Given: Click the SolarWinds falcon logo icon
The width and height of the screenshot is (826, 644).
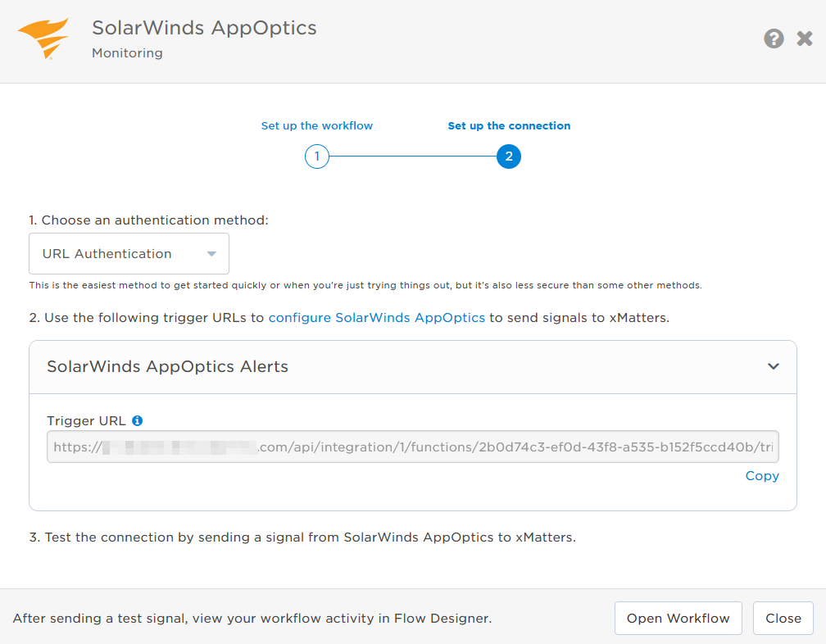Looking at the screenshot, I should click(x=46, y=36).
